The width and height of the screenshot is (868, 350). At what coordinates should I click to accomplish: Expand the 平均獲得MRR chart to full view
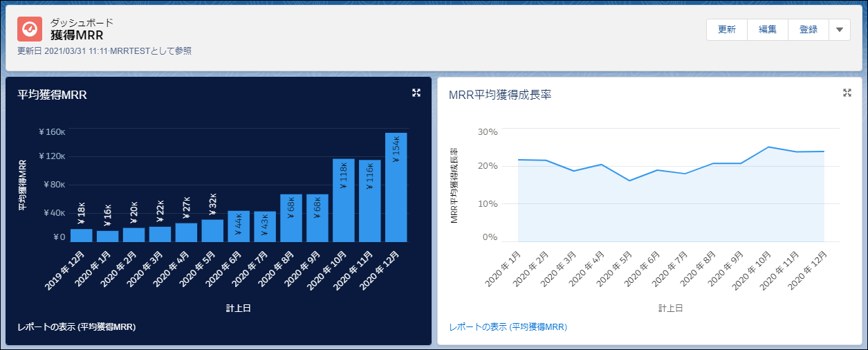(x=416, y=93)
